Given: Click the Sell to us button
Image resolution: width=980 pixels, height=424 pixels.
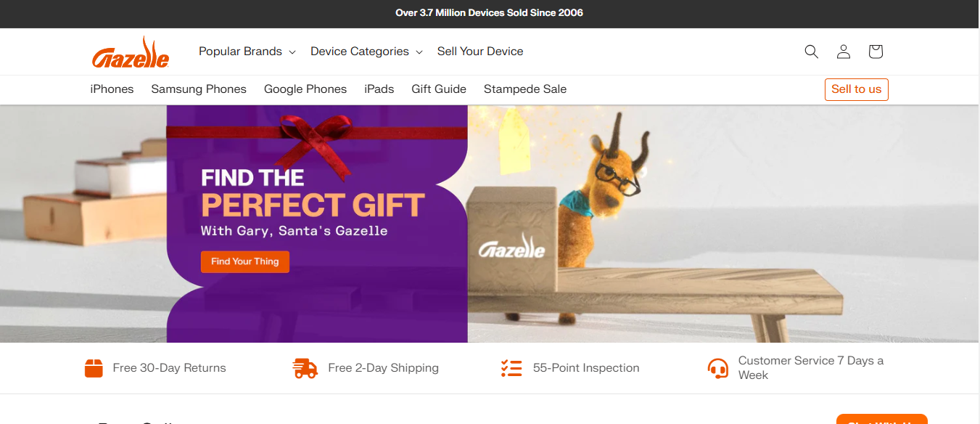Looking at the screenshot, I should [x=856, y=89].
